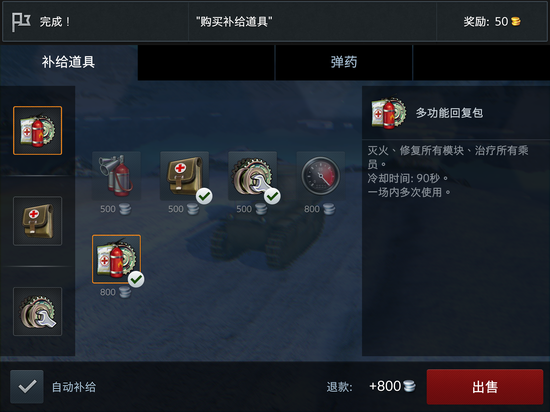Click the 奖励 50 gold reward
This screenshot has width=550, height=412.
tap(492, 22)
